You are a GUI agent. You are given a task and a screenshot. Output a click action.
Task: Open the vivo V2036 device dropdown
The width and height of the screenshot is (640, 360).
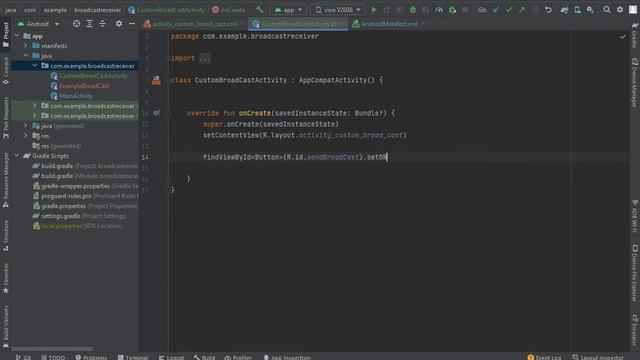point(338,9)
